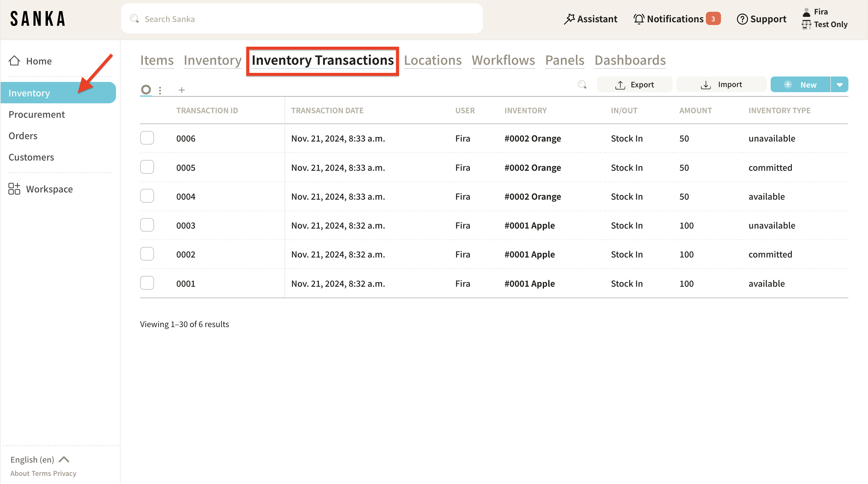Open the Dashboards tab
The image size is (868, 484).
coord(630,60)
